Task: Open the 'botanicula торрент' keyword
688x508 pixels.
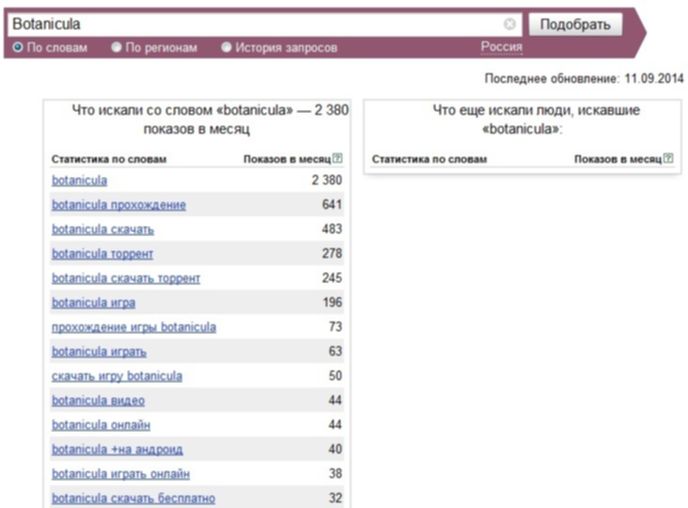Action: tap(102, 254)
